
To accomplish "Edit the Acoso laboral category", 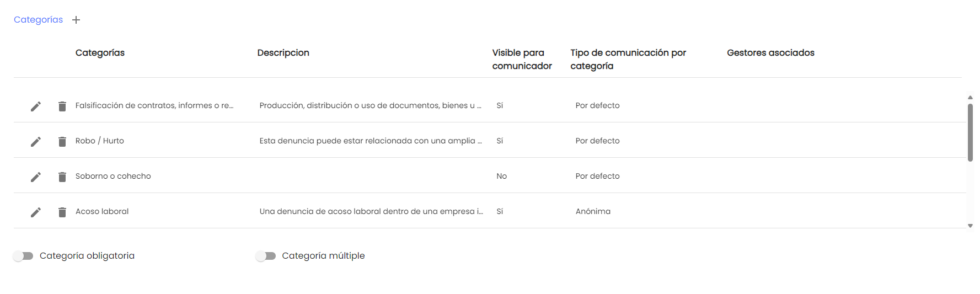I will [x=36, y=212].
